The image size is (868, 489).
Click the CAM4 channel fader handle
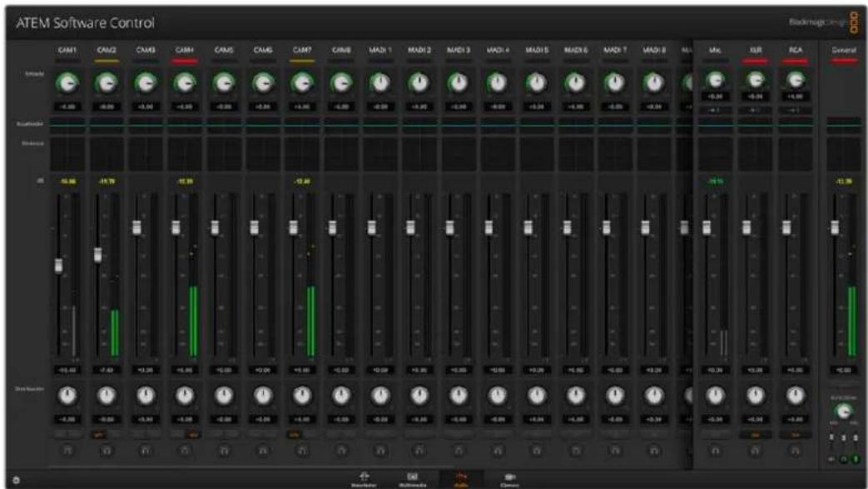(x=176, y=227)
